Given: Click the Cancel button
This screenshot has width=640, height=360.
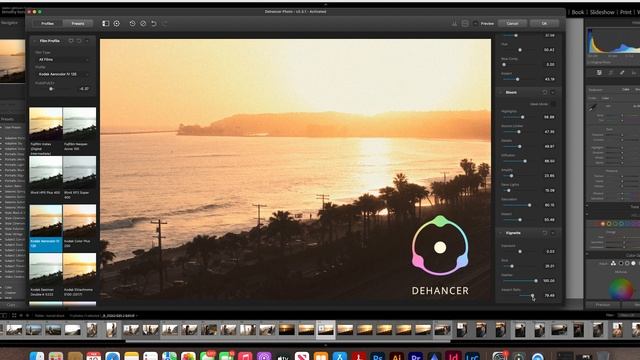Looking at the screenshot, I should coord(512,24).
